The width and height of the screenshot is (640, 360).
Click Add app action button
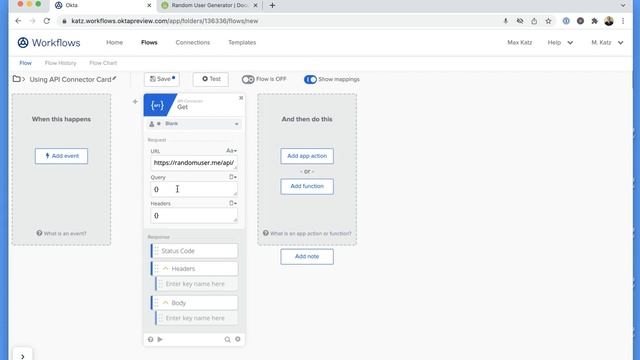[307, 156]
